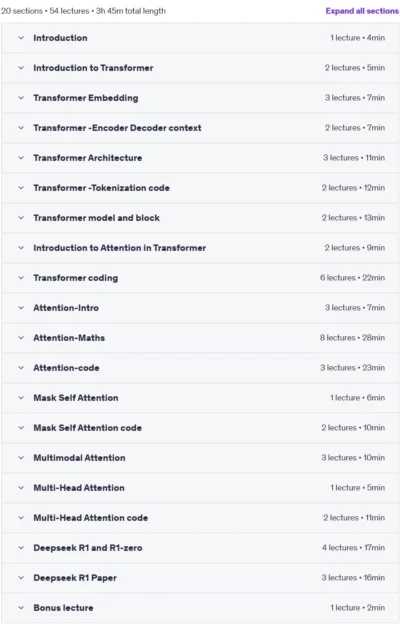Expand Multi-Head Attention code chevron
This screenshot has height=624, width=400.
tap(21, 518)
